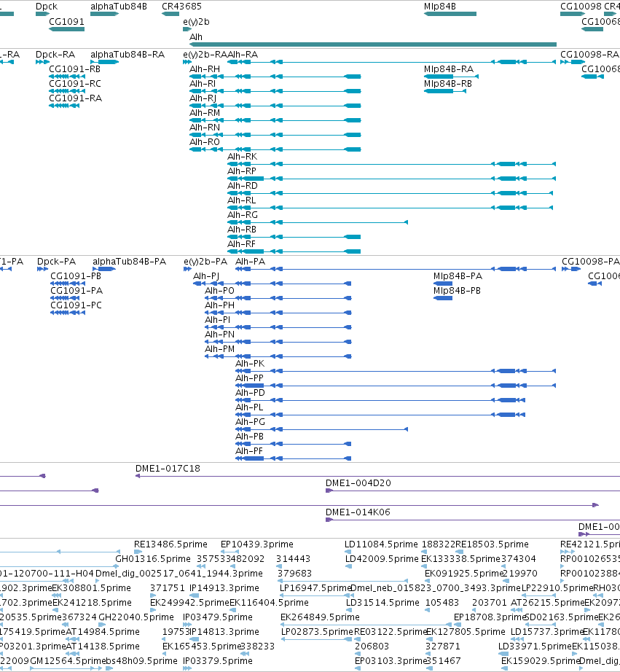Open the Mlp84B-RA transcript label
Image resolution: width=620 pixels, height=672 pixels.
coord(449,69)
